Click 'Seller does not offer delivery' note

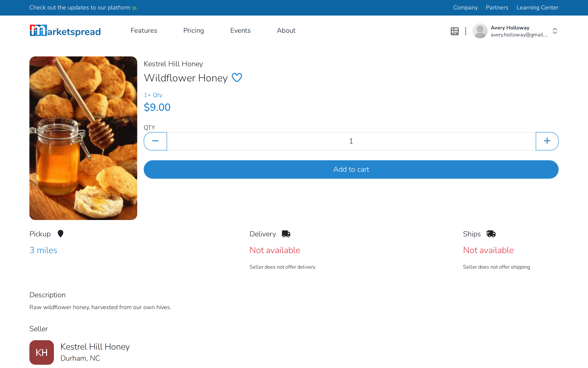pyautogui.click(x=282, y=267)
